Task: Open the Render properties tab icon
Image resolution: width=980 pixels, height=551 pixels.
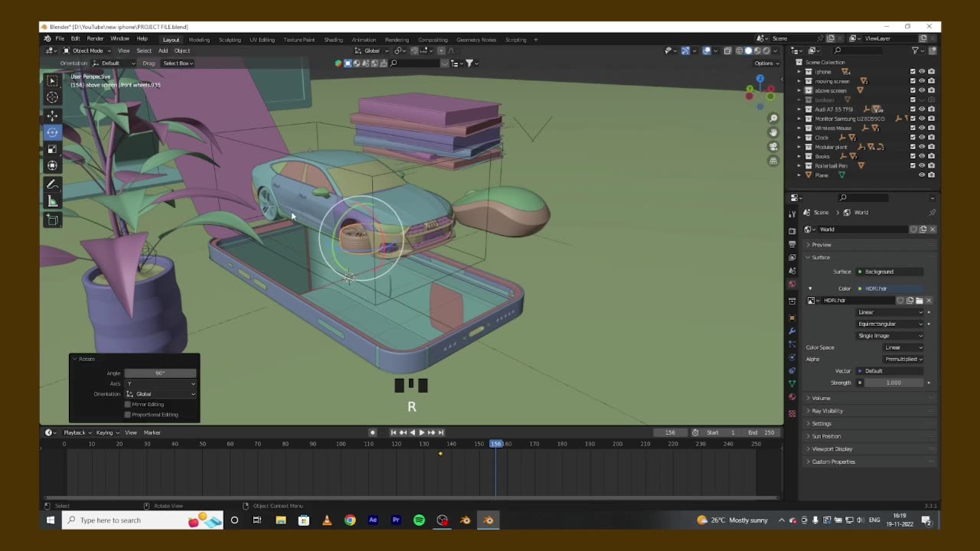Action: point(792,230)
